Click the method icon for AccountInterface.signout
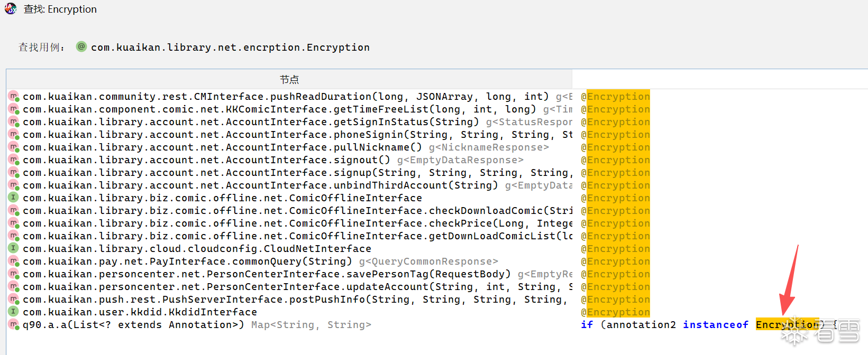Image resolution: width=868 pixels, height=355 pixels. 14,160
